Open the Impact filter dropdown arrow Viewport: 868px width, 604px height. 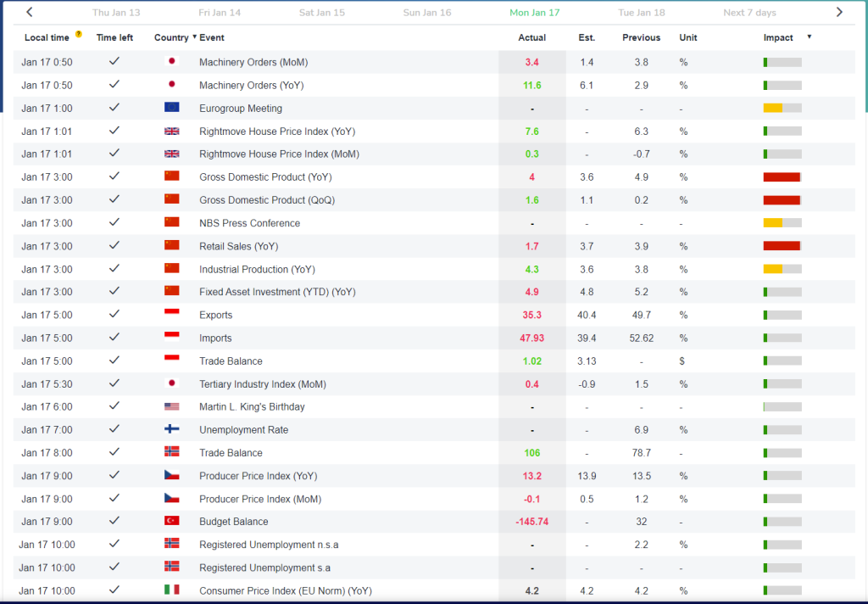click(x=809, y=37)
